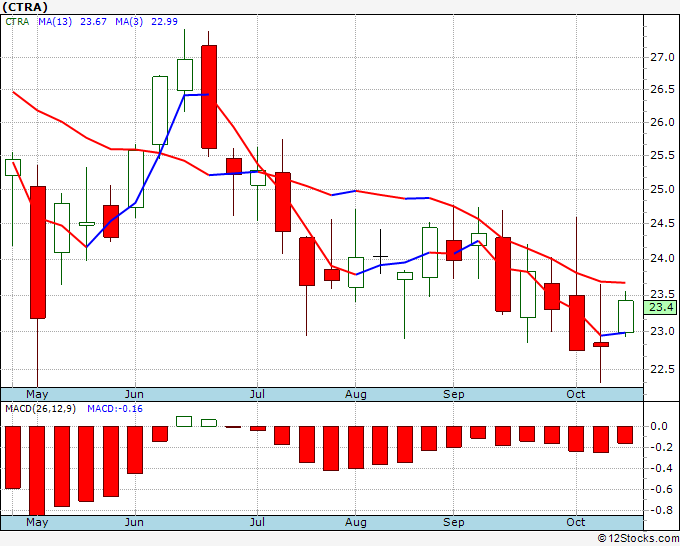Click the large red candle peaking above 27.0
Screen dimensions: 680x546
pyautogui.click(x=209, y=97)
